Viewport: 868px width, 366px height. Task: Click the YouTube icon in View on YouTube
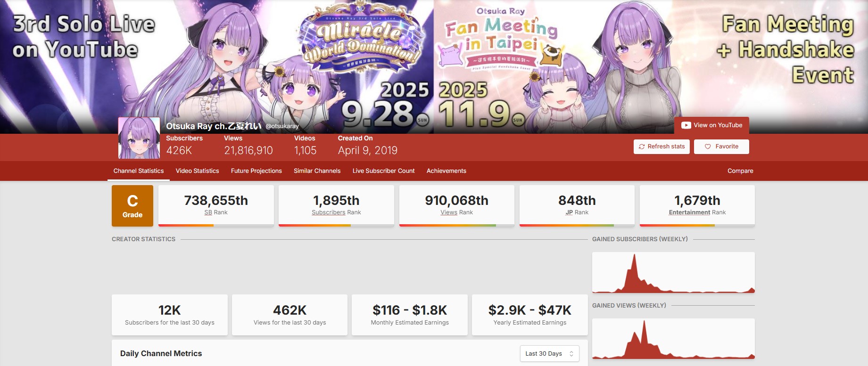point(686,125)
